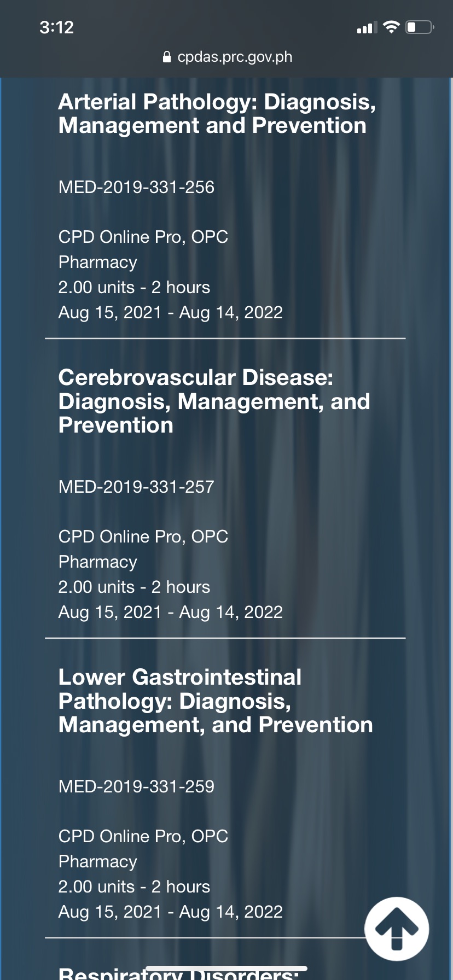
Task: Tap the battery indicator icon
Action: pyautogui.click(x=420, y=27)
